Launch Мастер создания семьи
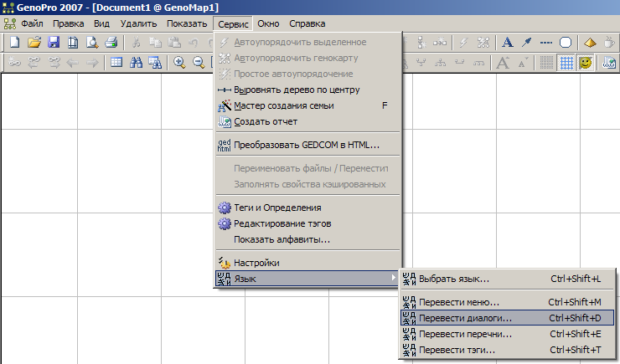Screen dimensions: 620x364 (307, 105)
